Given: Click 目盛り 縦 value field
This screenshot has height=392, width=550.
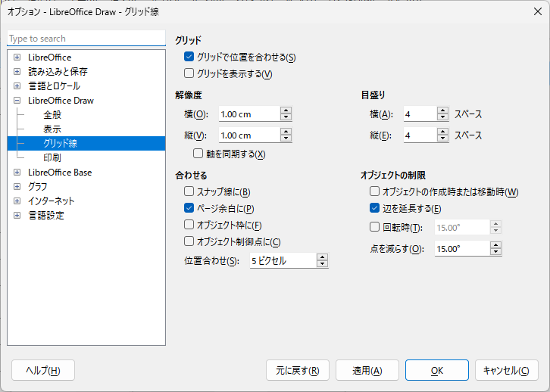Looking at the screenshot, I should pos(420,135).
